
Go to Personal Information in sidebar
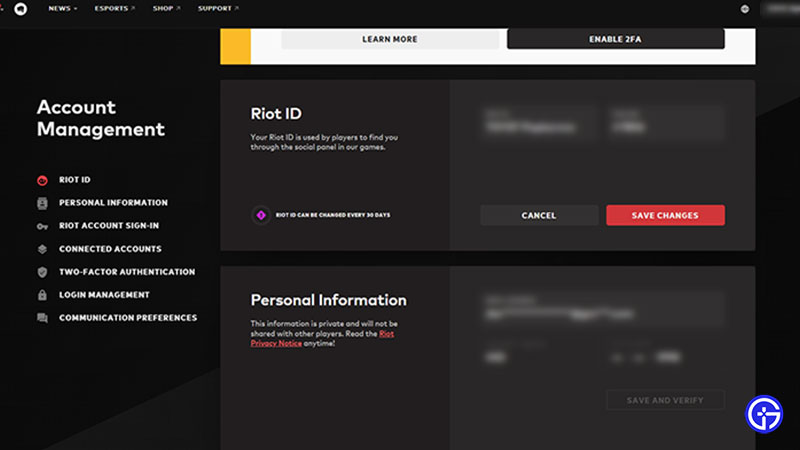coord(113,203)
